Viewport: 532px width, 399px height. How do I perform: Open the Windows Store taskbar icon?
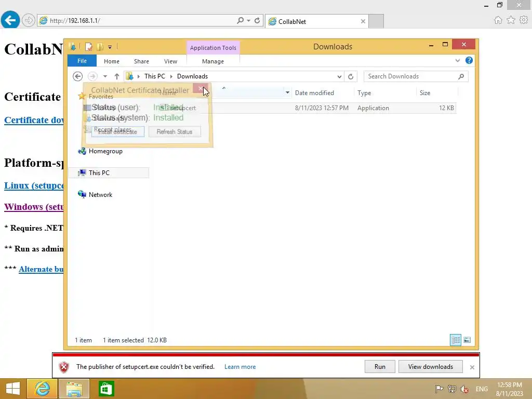click(106, 389)
